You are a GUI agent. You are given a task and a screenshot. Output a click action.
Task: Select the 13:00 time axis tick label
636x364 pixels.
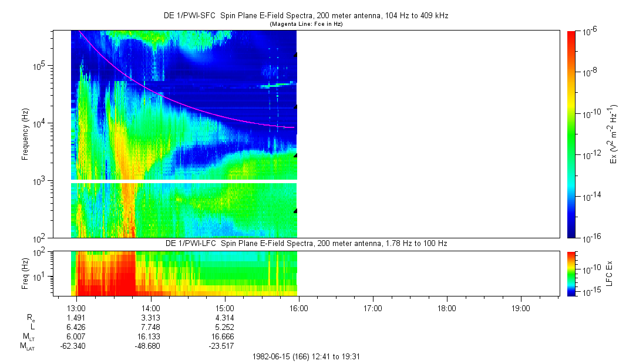pos(77,308)
